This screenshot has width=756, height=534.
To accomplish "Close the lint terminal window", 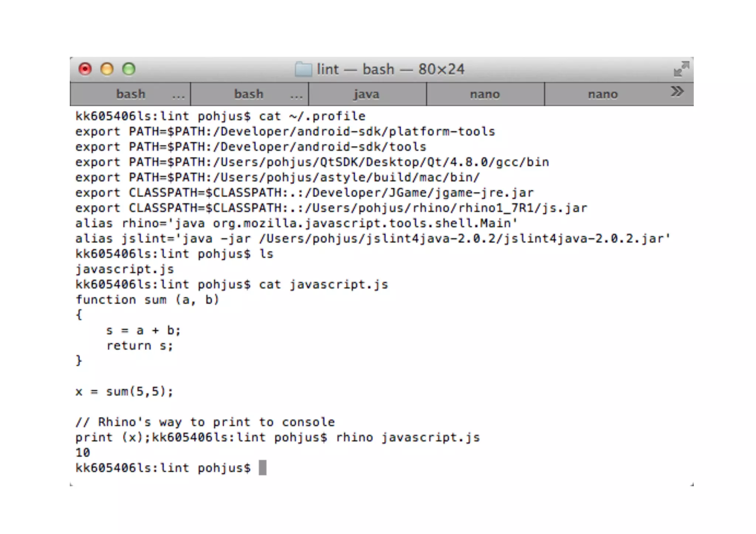I will 85,69.
